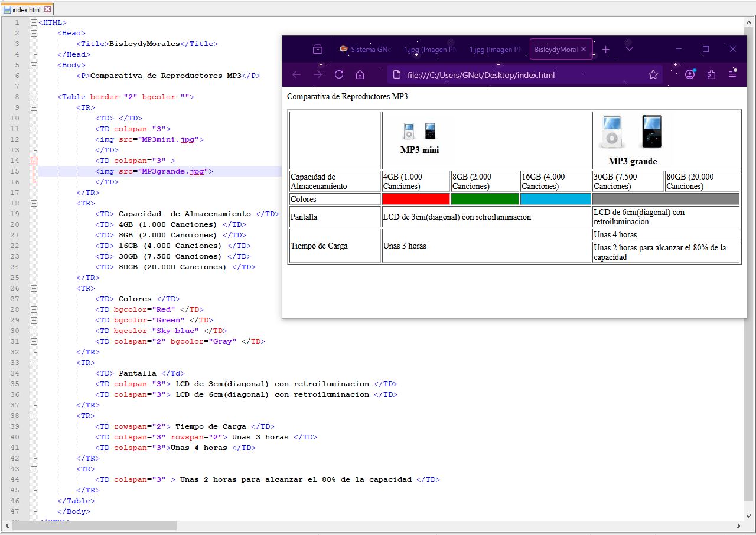Close the index.html tab in the editor
Viewport: 756px width, 535px height.
pyautogui.click(x=48, y=9)
